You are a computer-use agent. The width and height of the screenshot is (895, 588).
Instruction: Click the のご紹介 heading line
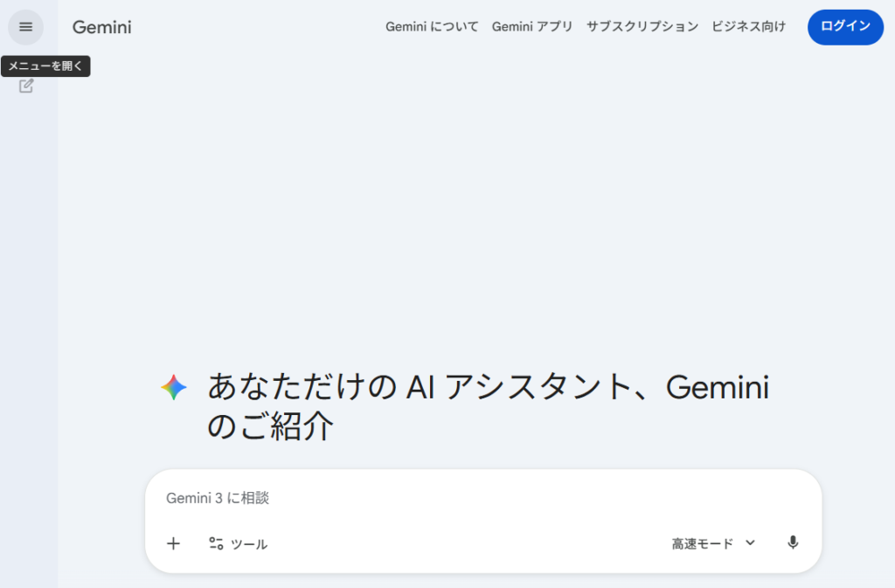pyautogui.click(x=271, y=426)
